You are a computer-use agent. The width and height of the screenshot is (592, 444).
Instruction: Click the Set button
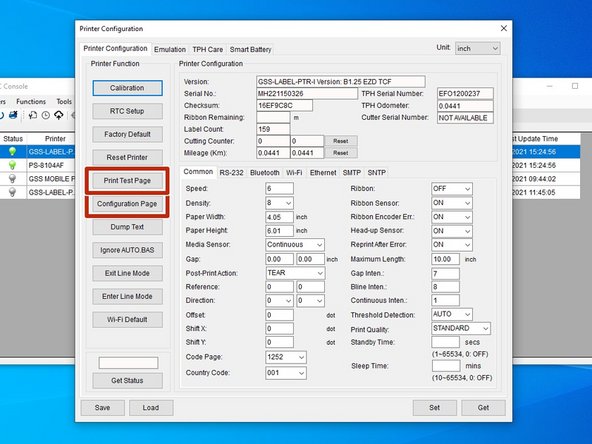click(435, 408)
